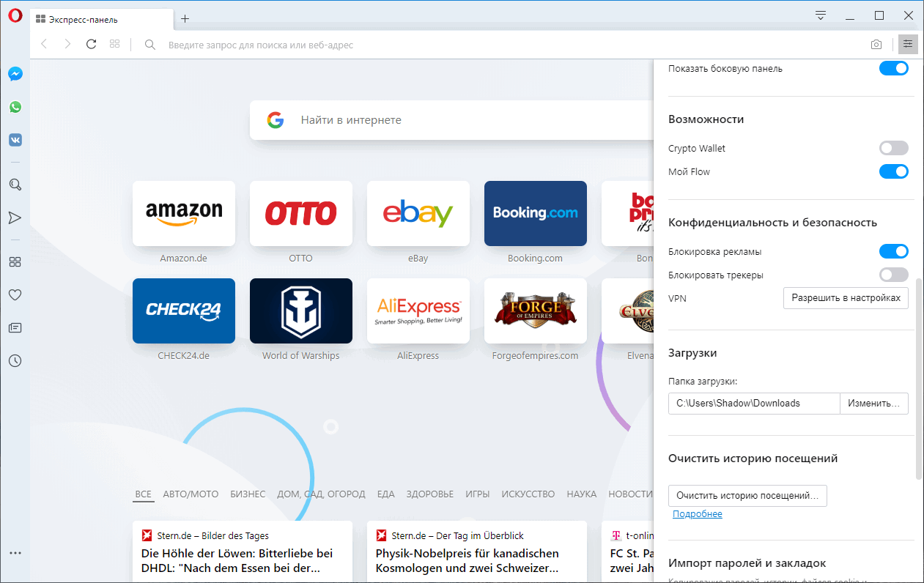Open the Physik-Nobelpreis news article
The image size is (924, 583).
click(x=477, y=552)
